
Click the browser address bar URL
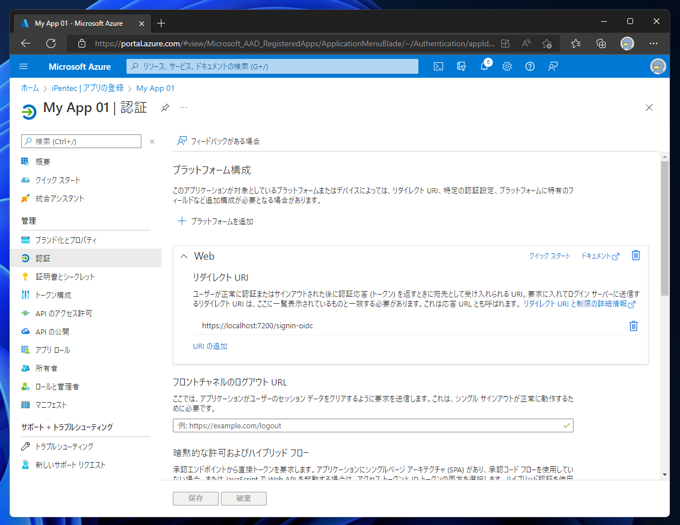[294, 43]
